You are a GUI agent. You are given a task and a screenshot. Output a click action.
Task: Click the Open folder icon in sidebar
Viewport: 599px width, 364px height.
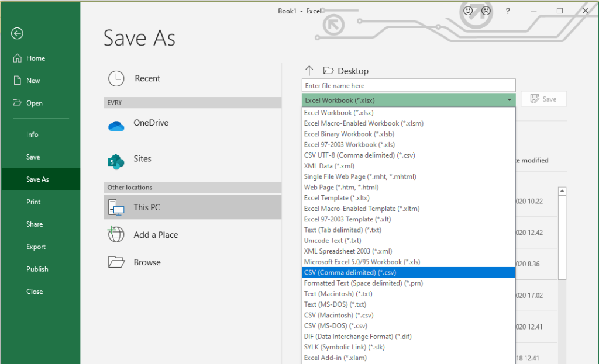point(17,103)
